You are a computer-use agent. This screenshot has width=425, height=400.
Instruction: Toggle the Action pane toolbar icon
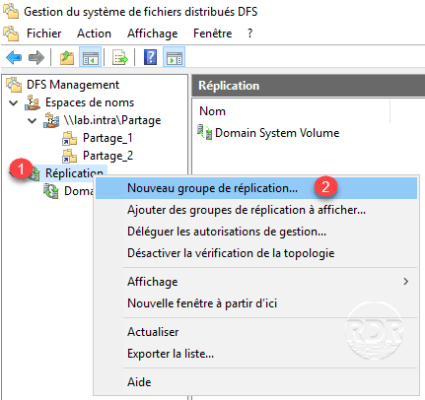(x=174, y=57)
